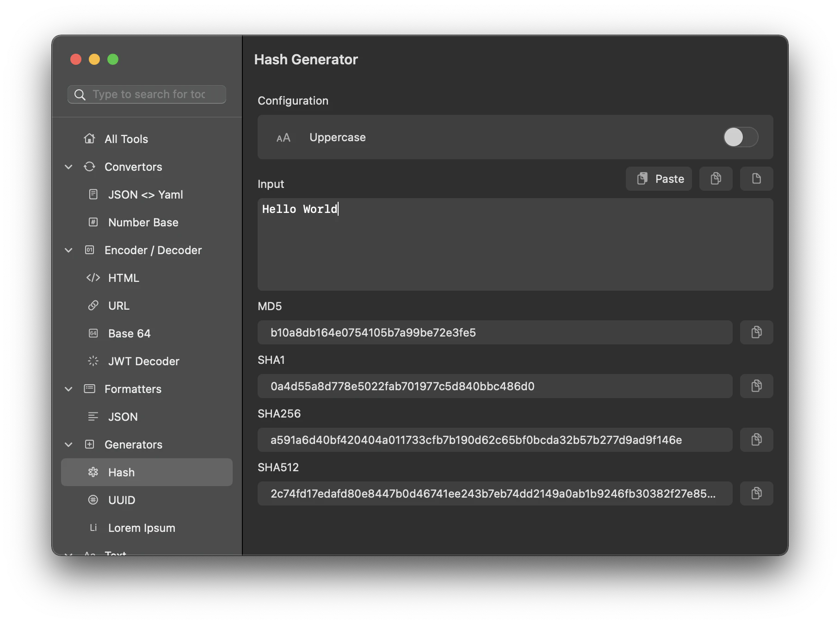Copy the SHA256 hash value
The width and height of the screenshot is (840, 624).
(756, 440)
